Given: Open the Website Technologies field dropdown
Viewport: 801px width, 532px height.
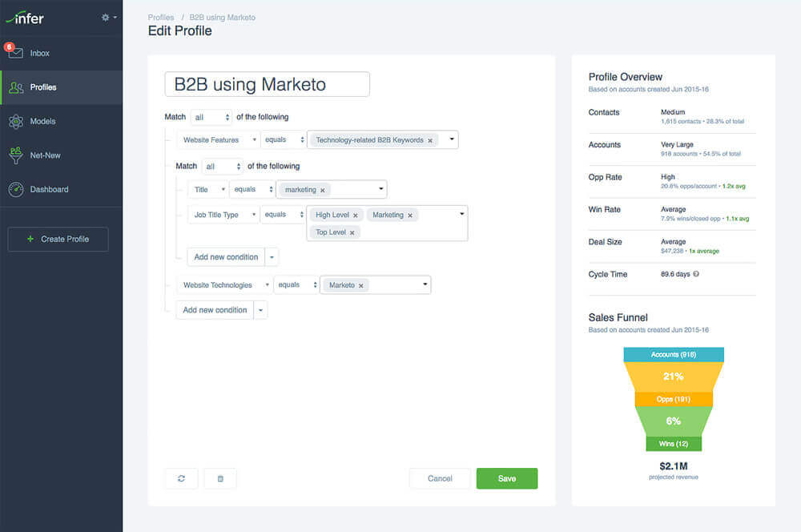Looking at the screenshot, I should (x=225, y=285).
